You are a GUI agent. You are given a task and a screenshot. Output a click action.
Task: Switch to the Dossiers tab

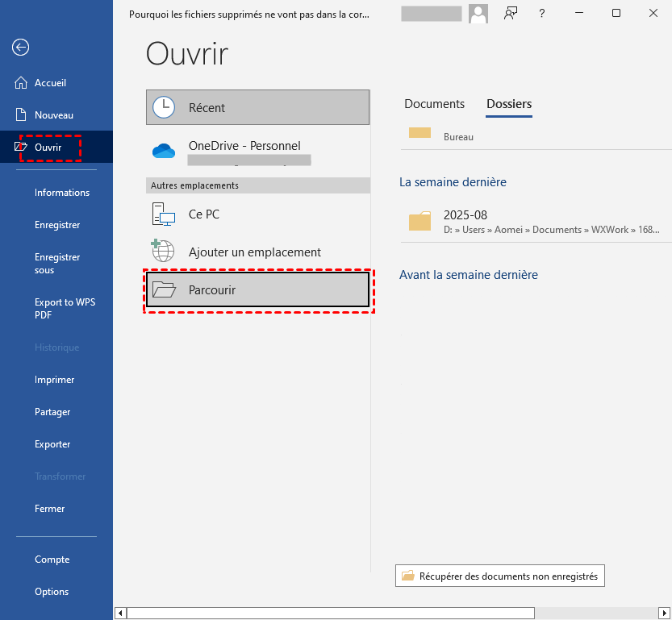[x=509, y=104]
